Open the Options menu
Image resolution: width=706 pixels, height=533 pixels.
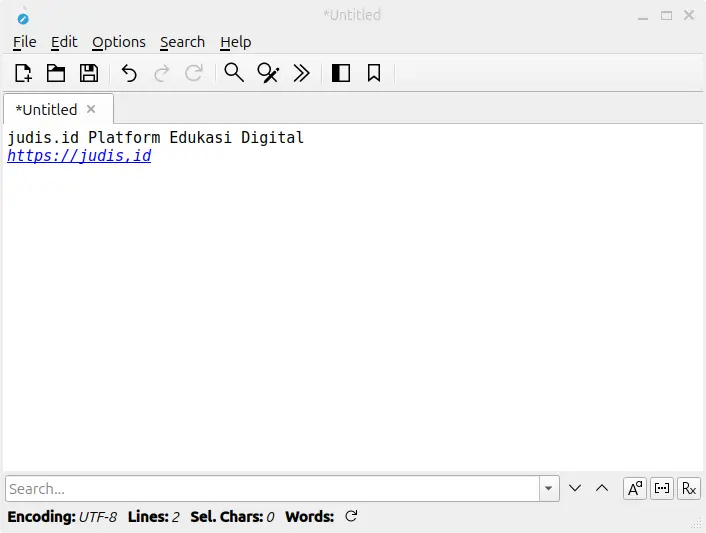tap(119, 42)
